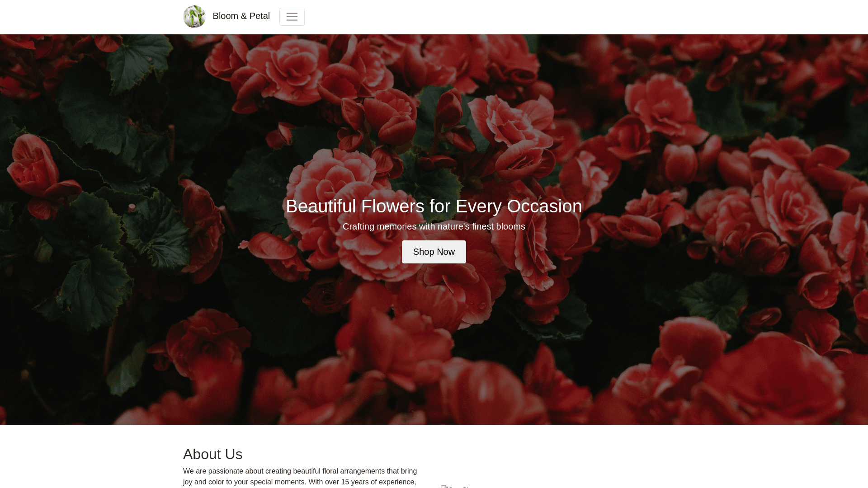Click the passionate about floral arrangements paragraph

pyautogui.click(x=300, y=477)
